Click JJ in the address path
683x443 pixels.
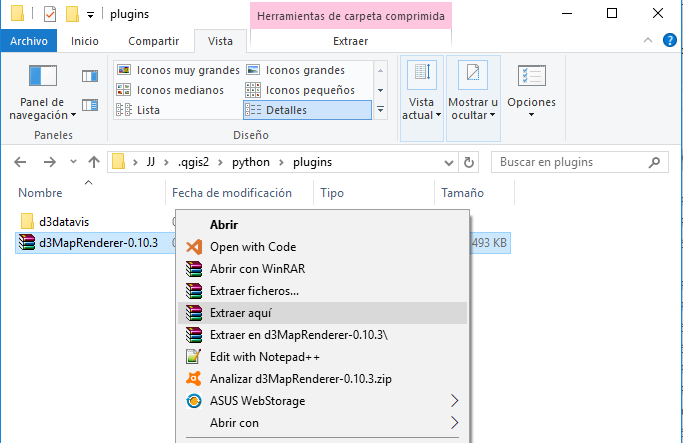click(151, 162)
